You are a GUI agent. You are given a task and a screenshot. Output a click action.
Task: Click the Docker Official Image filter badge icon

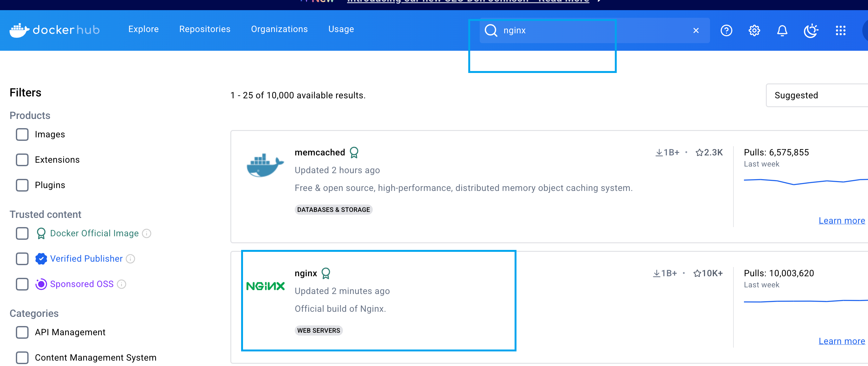pos(41,233)
